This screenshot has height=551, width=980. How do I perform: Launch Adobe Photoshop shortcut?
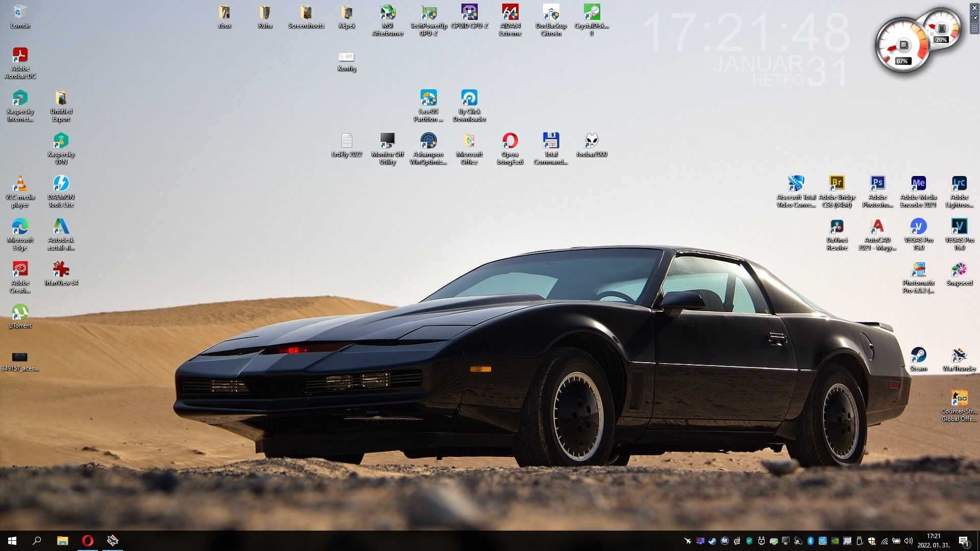coord(877,192)
